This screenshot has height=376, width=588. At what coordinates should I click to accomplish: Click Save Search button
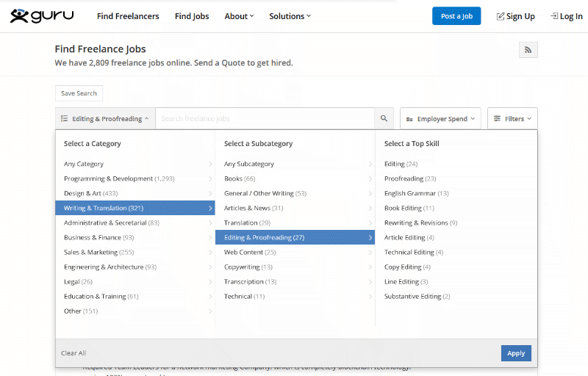point(79,93)
